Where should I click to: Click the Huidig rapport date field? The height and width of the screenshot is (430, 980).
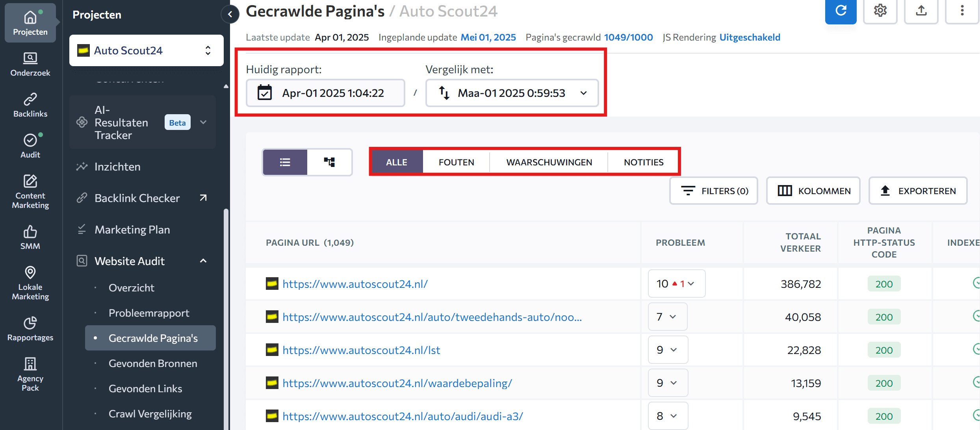pos(325,93)
